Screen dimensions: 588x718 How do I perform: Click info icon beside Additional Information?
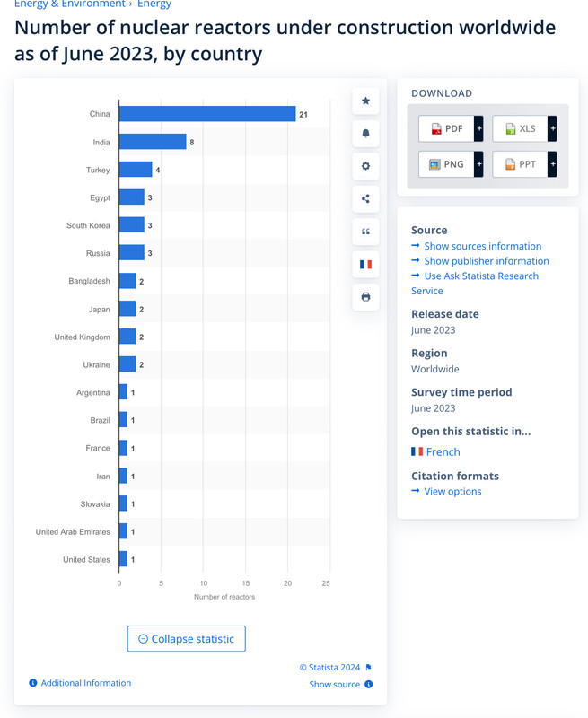(33, 683)
